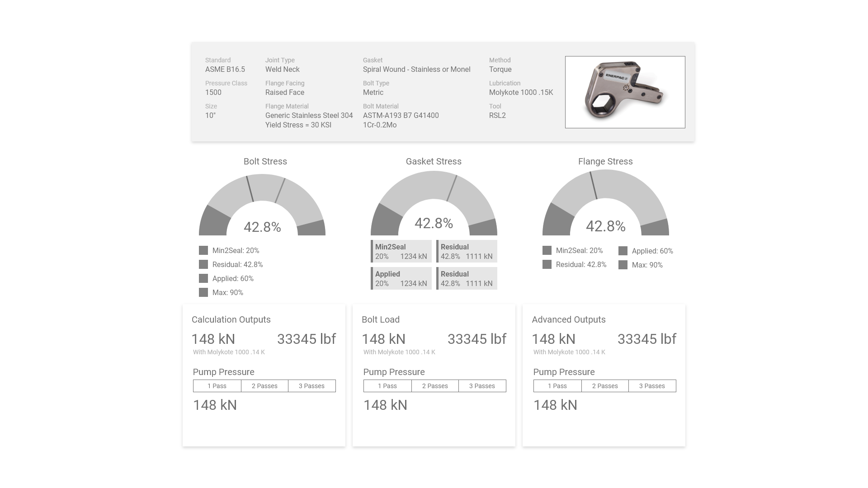Click Bolt Stress Max 90% legend swatch

point(203,292)
